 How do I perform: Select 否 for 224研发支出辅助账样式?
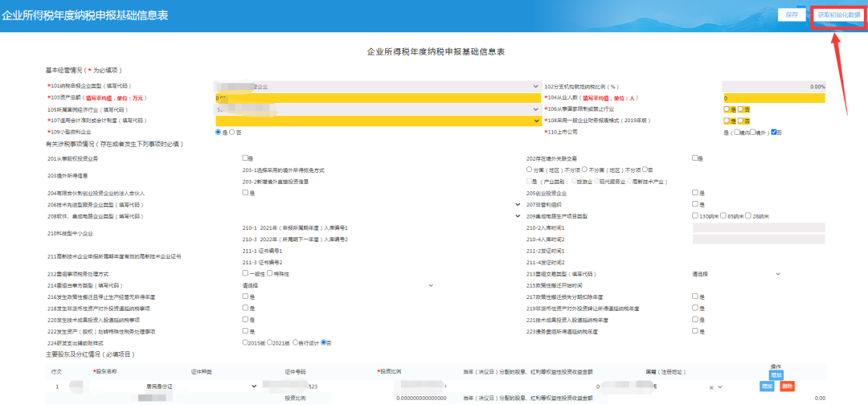point(324,342)
